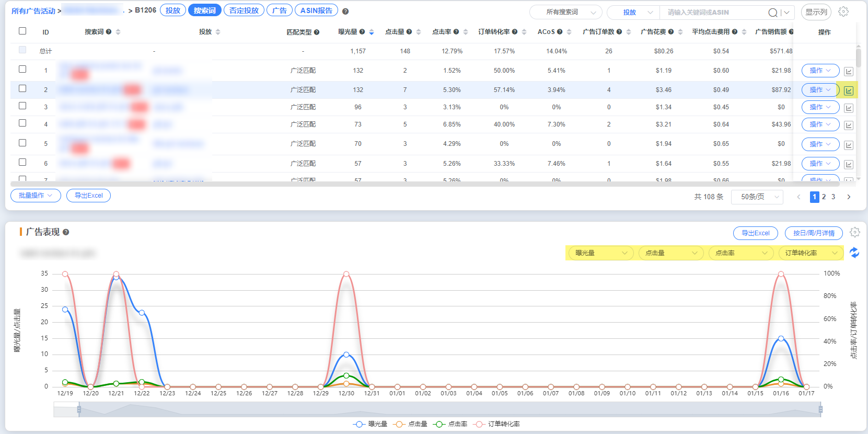Toggle the select-all header checkbox
868x434 pixels.
pos(22,31)
